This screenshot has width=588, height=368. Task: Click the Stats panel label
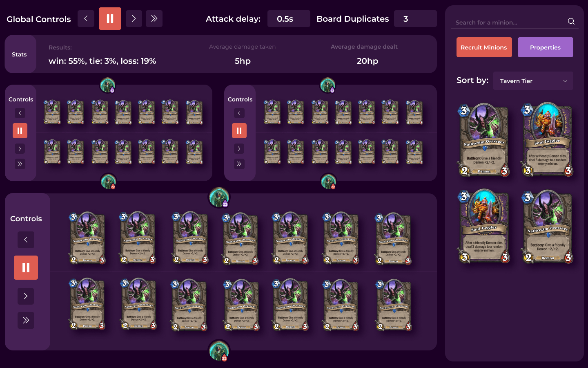point(20,54)
